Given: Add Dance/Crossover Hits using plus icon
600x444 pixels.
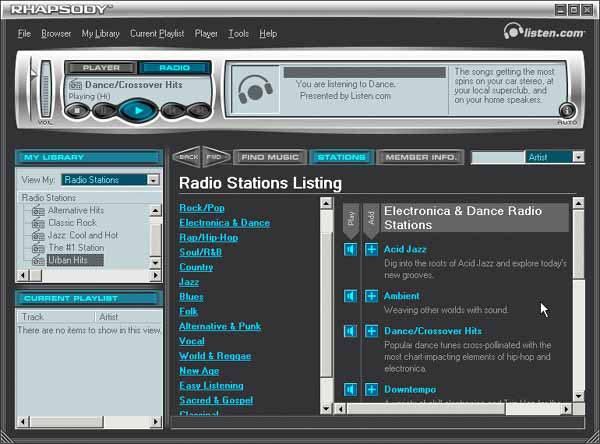Looking at the screenshot, I should (371, 331).
